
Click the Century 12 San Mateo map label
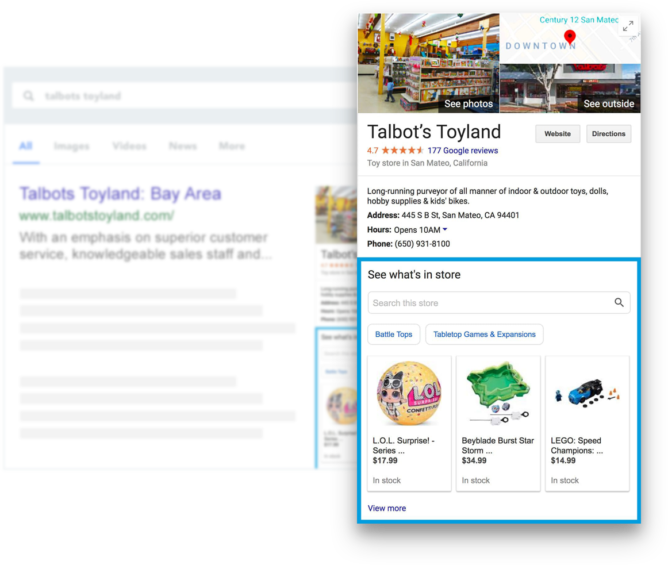pos(579,20)
